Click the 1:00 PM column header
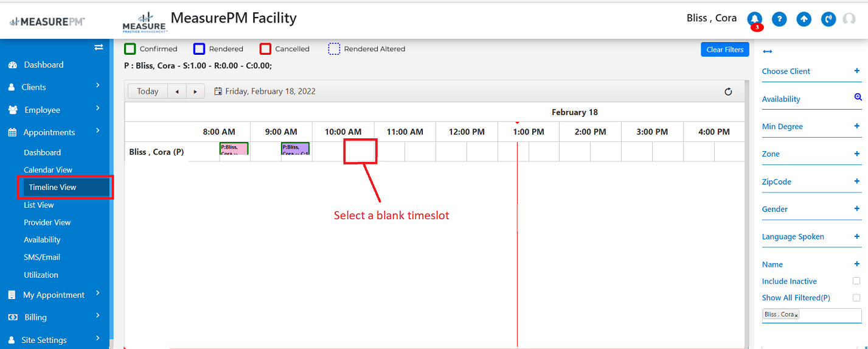The width and height of the screenshot is (868, 349). pyautogui.click(x=529, y=132)
